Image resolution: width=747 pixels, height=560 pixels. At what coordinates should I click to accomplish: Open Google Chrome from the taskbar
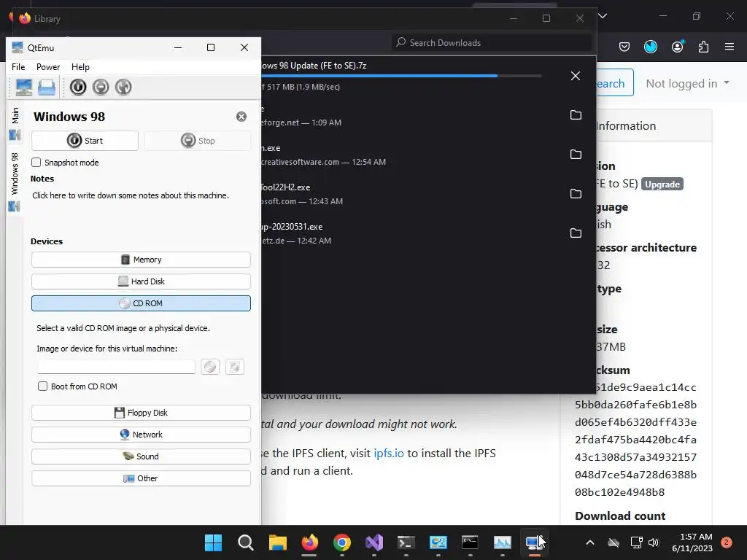tap(342, 542)
